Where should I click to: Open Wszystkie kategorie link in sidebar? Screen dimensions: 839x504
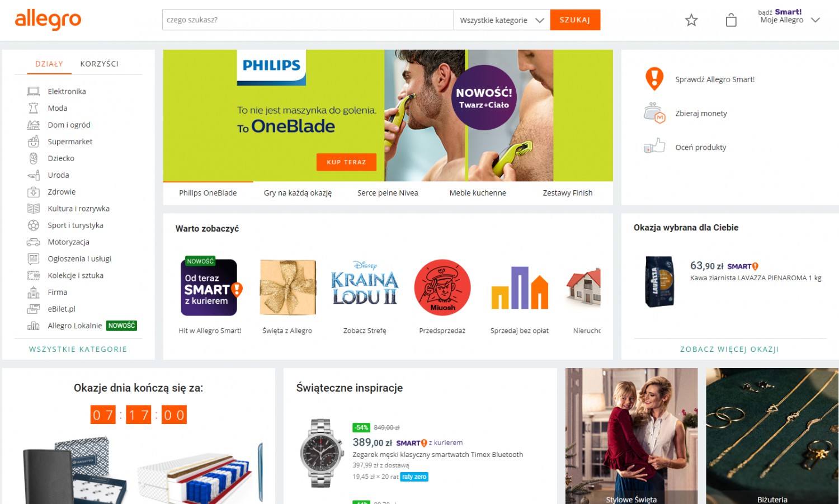(x=78, y=349)
